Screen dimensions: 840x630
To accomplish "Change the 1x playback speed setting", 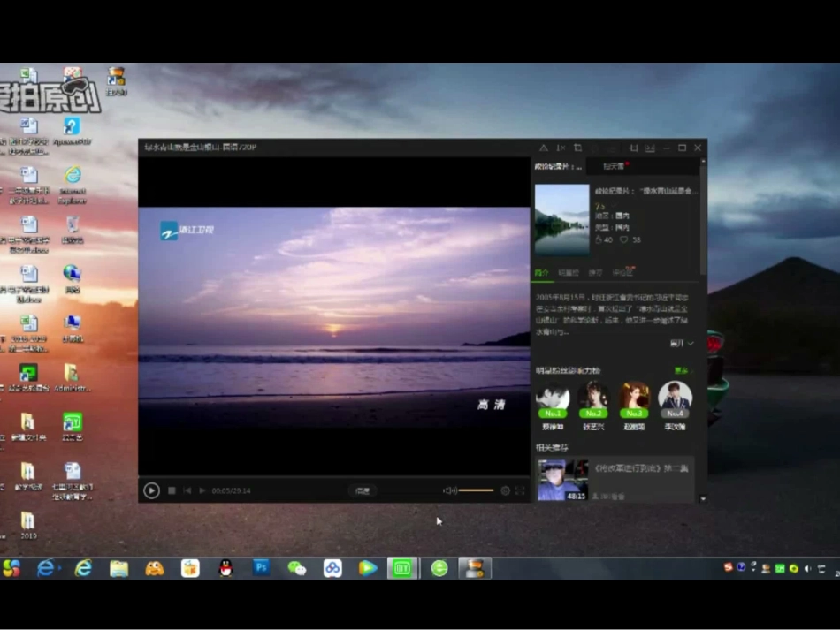I will click(x=561, y=148).
